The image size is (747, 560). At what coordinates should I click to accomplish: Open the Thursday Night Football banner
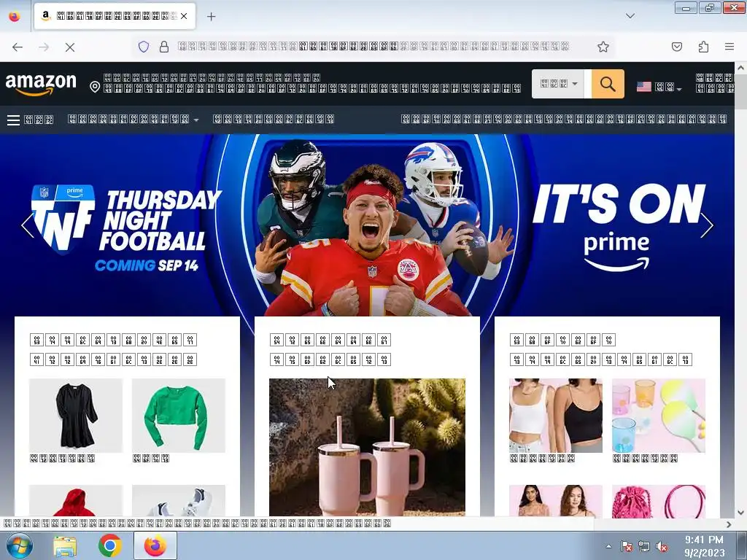coord(367,224)
